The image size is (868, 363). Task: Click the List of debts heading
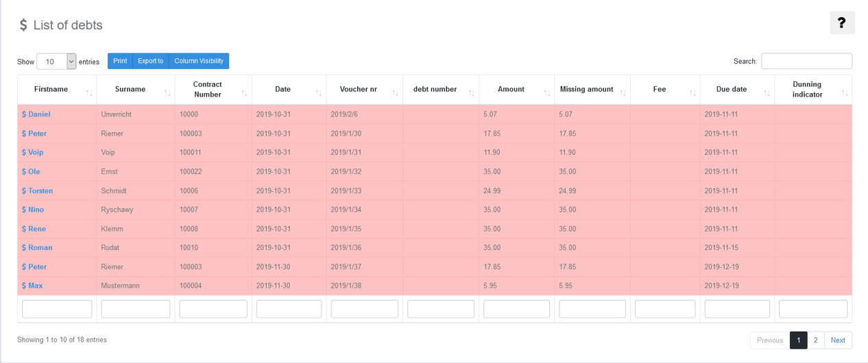pyautogui.click(x=60, y=25)
